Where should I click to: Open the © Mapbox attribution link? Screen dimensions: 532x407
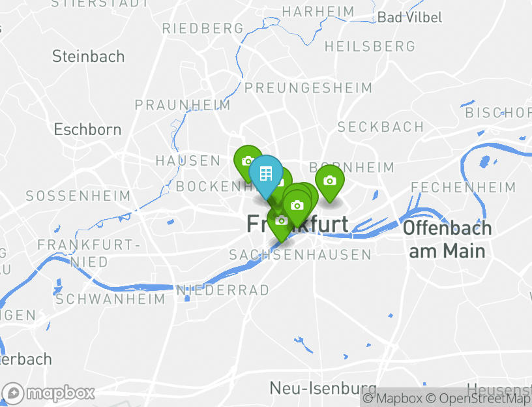392,398
